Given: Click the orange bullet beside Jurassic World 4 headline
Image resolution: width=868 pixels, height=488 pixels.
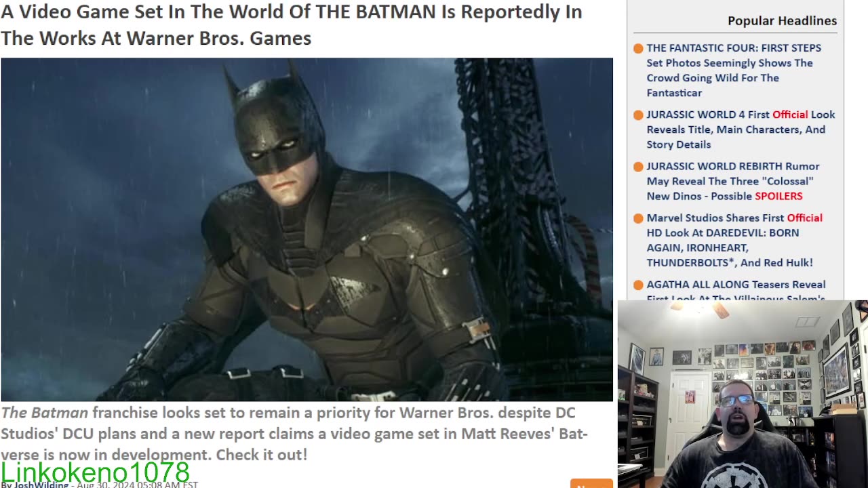Looking at the screenshot, I should click(x=638, y=115).
